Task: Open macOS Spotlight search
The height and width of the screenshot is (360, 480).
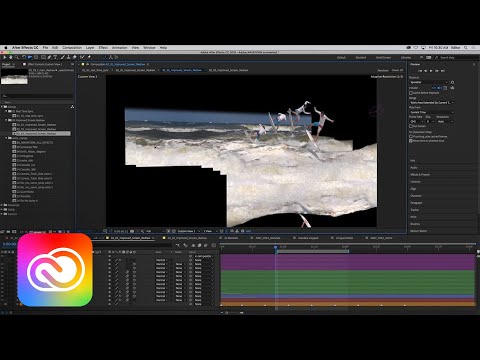Action: click(x=466, y=48)
